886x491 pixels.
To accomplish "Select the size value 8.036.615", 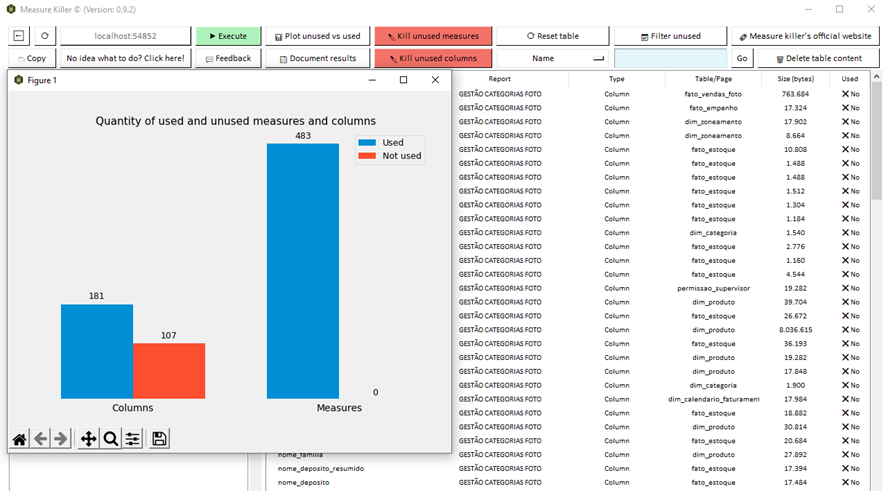I will coord(795,330).
